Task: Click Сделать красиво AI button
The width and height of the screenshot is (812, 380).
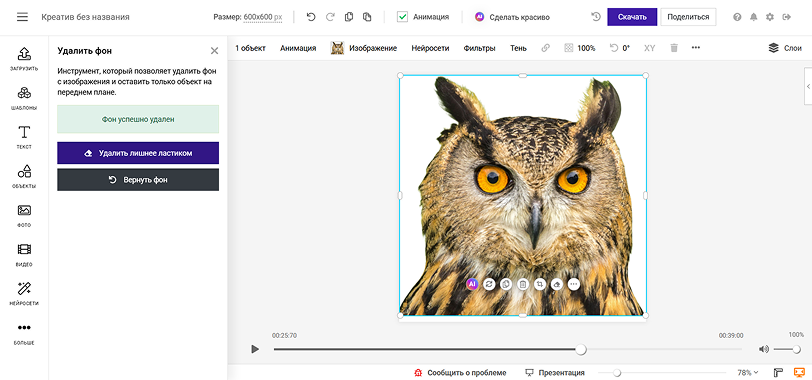Action: coord(512,17)
